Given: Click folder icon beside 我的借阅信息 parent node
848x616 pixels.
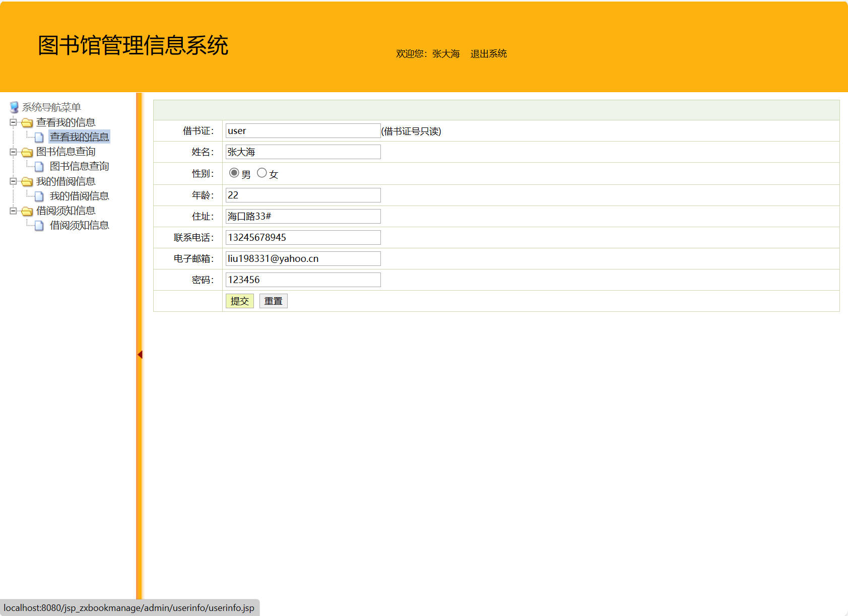Looking at the screenshot, I should point(27,182).
